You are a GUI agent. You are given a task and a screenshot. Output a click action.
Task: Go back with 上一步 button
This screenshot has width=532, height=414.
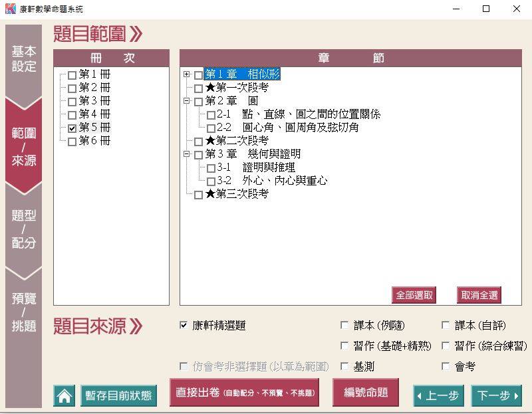[x=438, y=395]
